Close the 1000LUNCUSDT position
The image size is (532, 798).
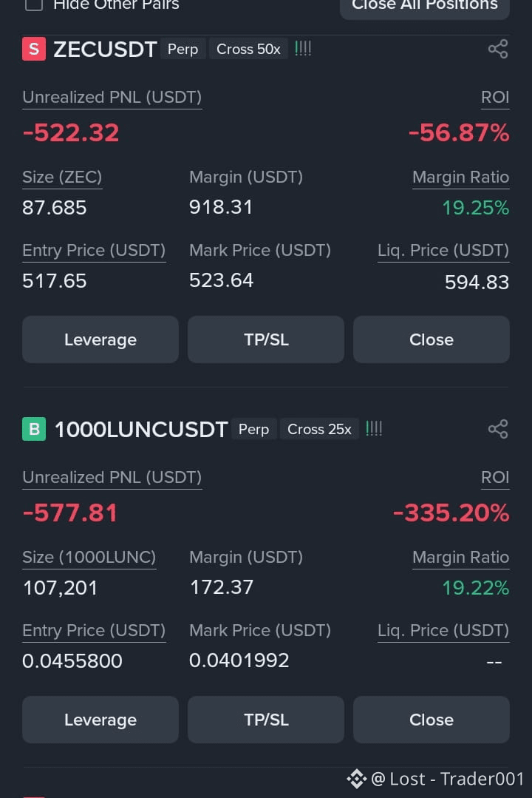[432, 720]
